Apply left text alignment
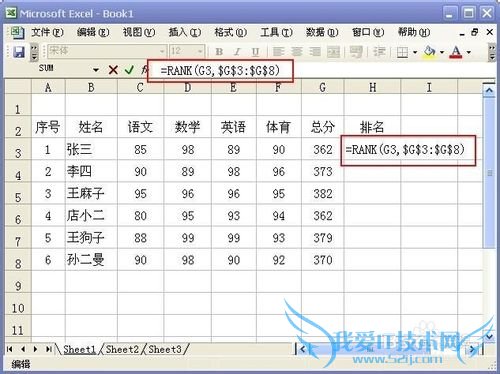500x374 pixels. (278, 52)
